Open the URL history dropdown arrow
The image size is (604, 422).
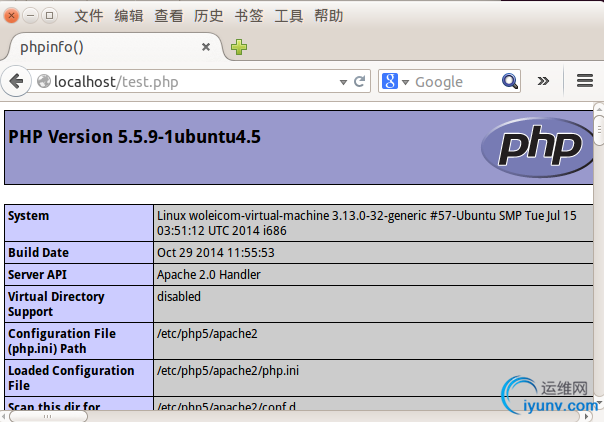pyautogui.click(x=343, y=82)
